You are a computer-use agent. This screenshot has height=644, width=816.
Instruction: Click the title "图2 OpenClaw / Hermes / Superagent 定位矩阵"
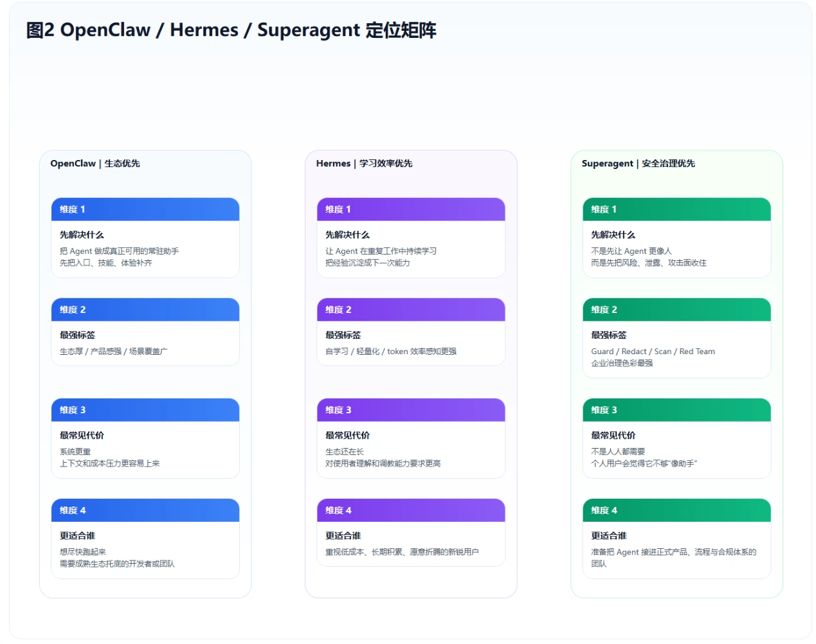tap(231, 30)
